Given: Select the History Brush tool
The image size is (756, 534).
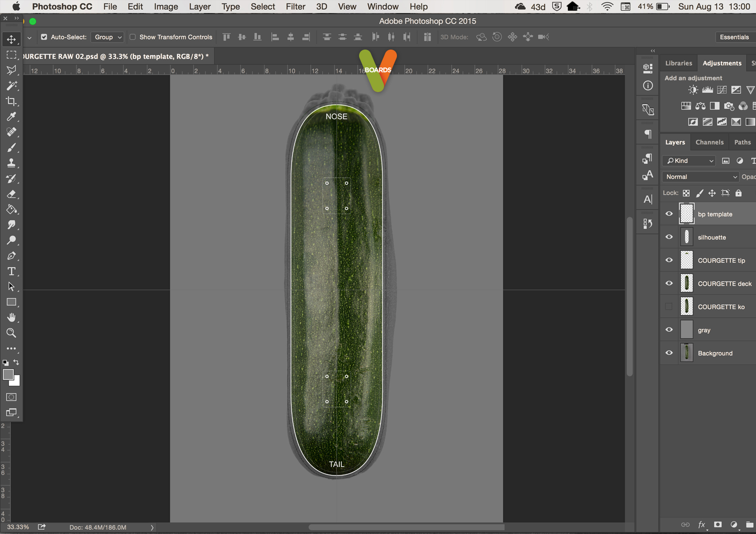Looking at the screenshot, I should 11,178.
